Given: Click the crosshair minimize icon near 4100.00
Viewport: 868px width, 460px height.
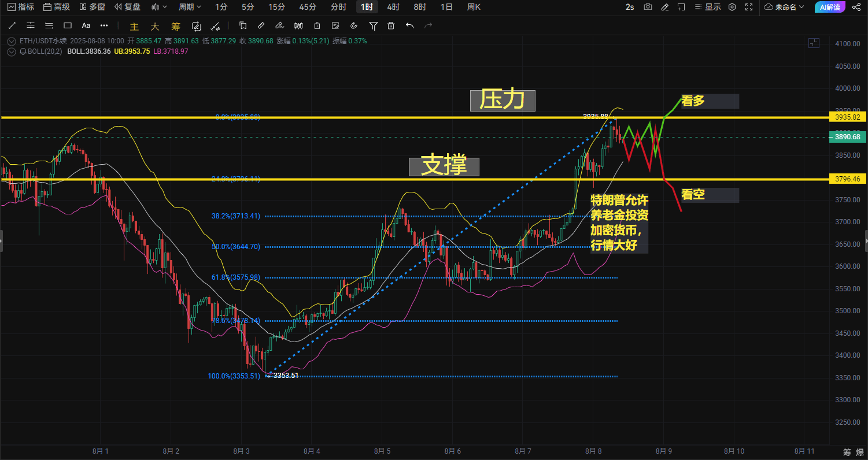Looking at the screenshot, I should [x=814, y=43].
